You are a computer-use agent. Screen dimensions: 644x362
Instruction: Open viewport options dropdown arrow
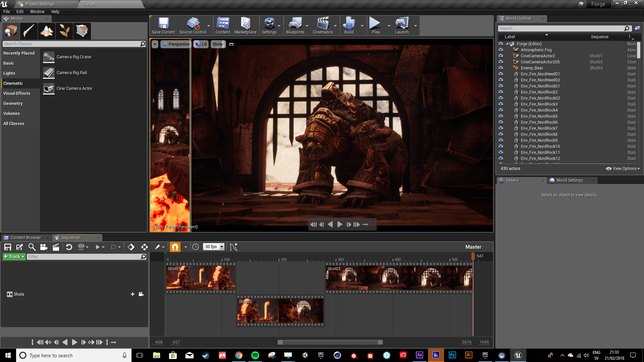tap(155, 44)
